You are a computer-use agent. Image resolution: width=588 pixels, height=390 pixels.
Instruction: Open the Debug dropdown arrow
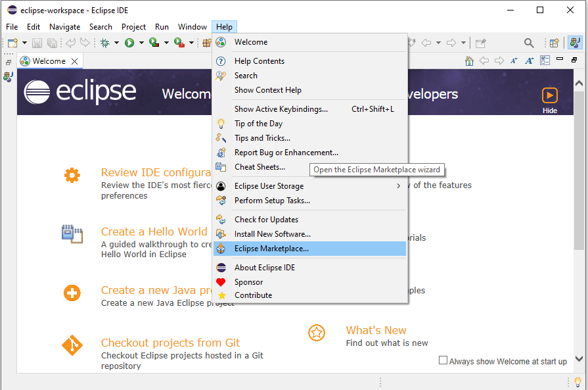tap(117, 43)
